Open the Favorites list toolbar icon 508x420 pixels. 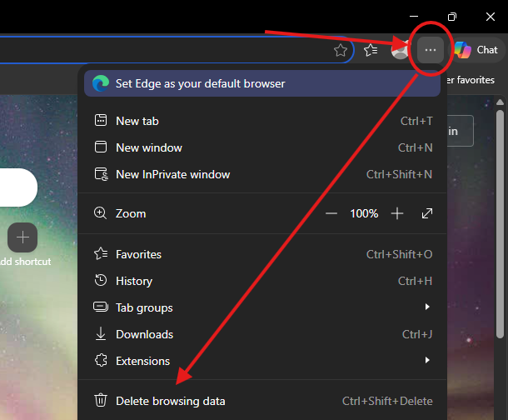[371, 50]
